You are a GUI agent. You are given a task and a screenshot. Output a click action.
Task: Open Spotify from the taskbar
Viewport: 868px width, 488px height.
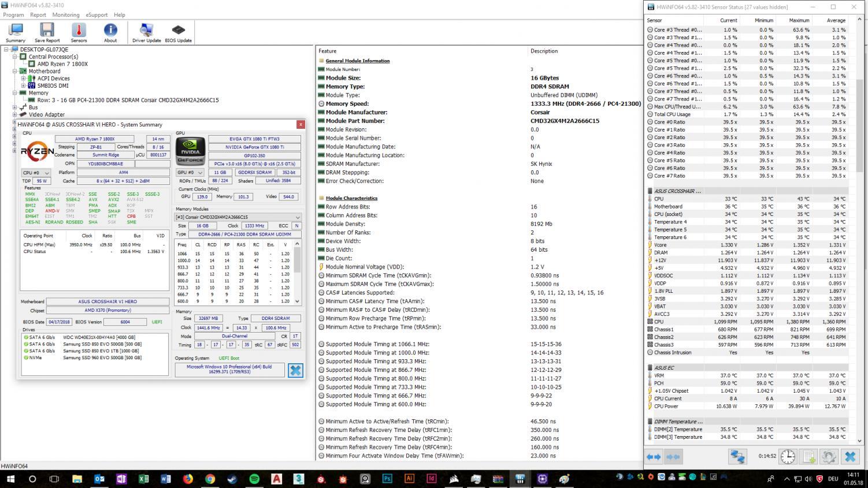(x=254, y=479)
